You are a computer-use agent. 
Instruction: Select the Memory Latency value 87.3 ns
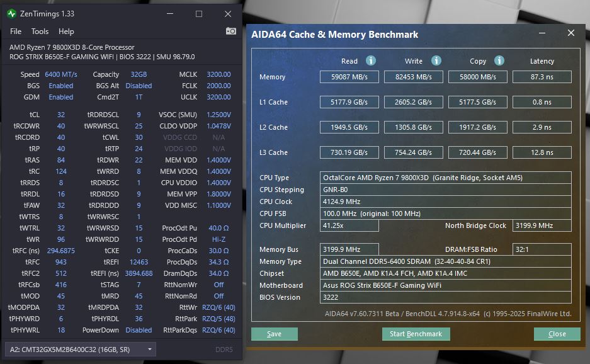542,77
